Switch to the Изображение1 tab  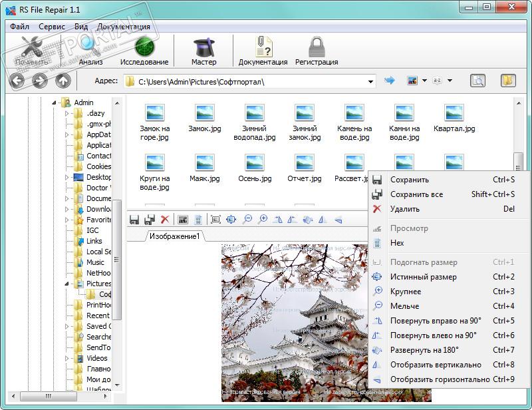[174, 236]
